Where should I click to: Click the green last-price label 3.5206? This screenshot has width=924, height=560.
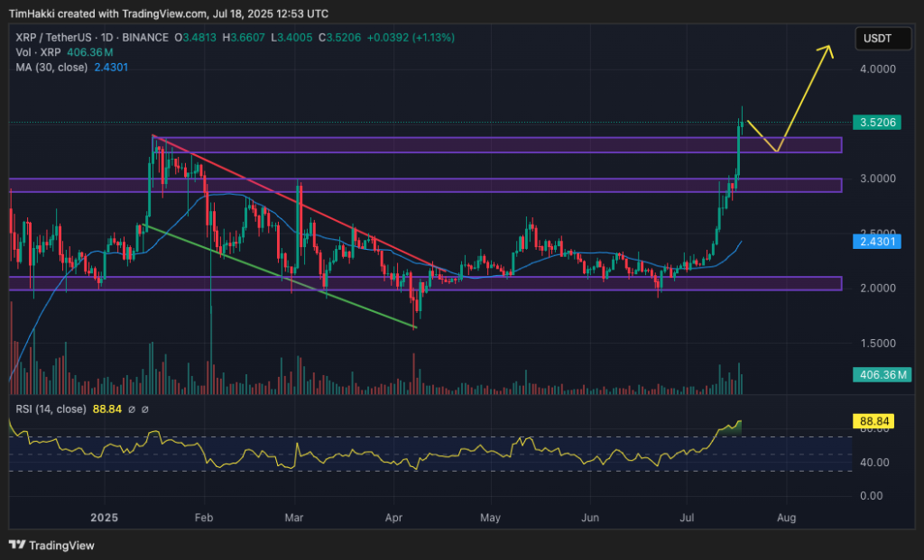pyautogui.click(x=876, y=122)
